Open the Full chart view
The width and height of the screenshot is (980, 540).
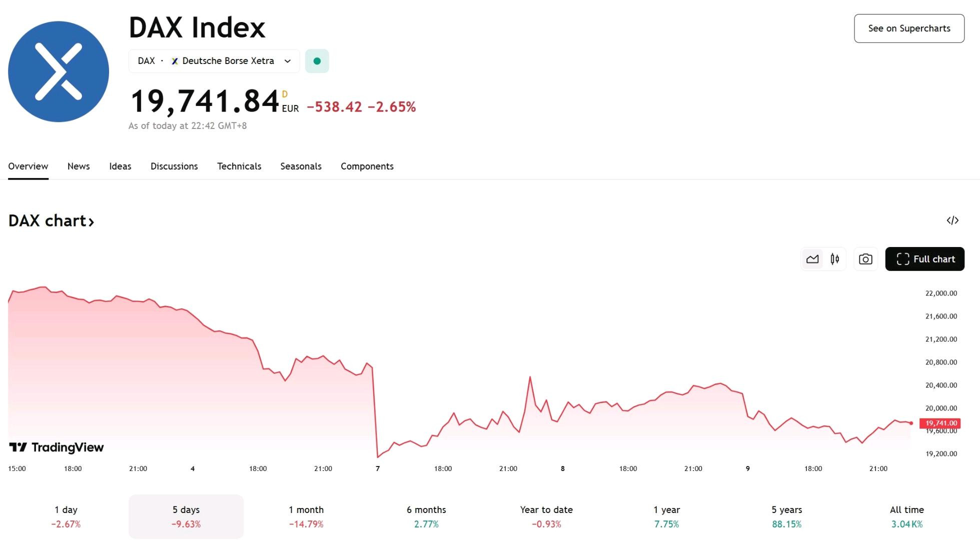tap(924, 259)
